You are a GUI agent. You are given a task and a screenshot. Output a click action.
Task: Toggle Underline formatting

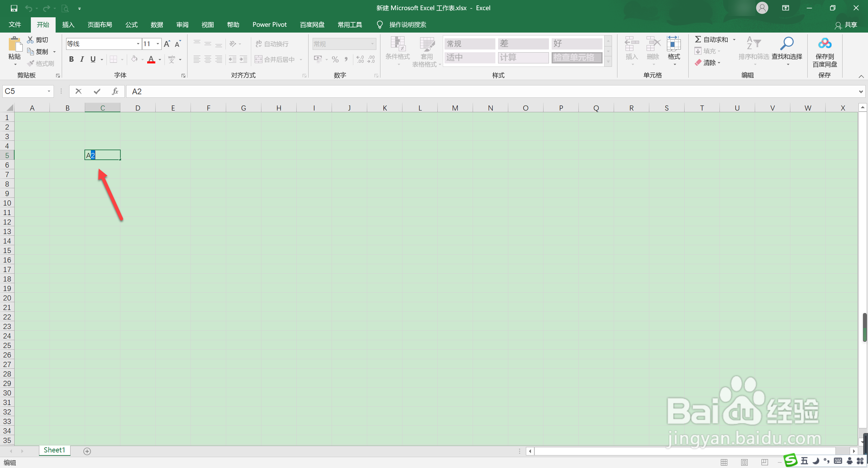point(93,59)
